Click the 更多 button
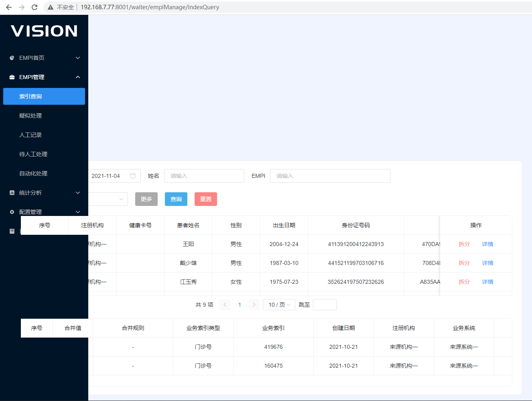 pyautogui.click(x=146, y=199)
